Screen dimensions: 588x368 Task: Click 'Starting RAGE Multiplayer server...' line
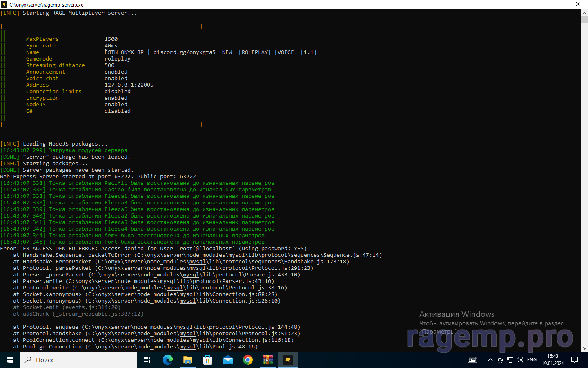click(x=69, y=13)
